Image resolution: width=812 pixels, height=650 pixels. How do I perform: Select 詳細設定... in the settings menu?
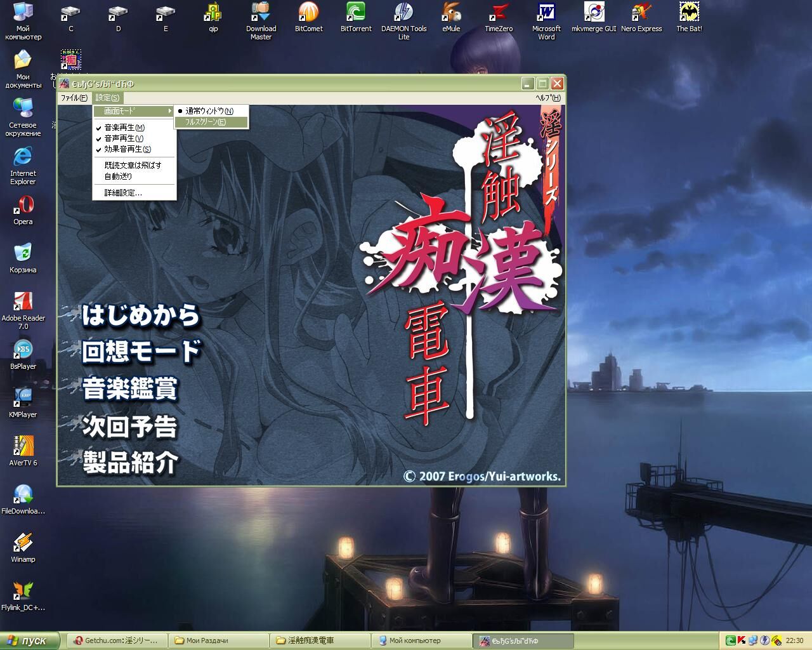(x=123, y=193)
